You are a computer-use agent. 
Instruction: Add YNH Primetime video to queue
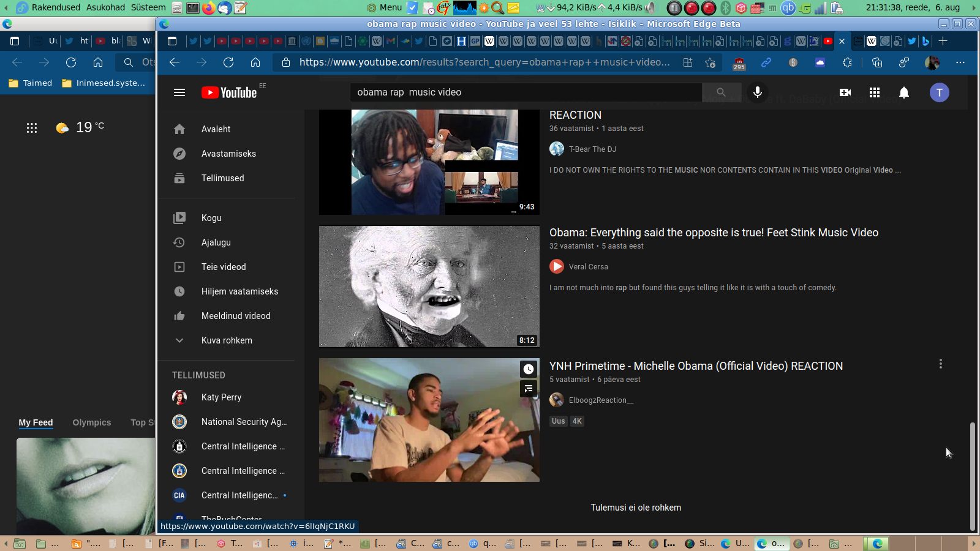click(x=528, y=389)
